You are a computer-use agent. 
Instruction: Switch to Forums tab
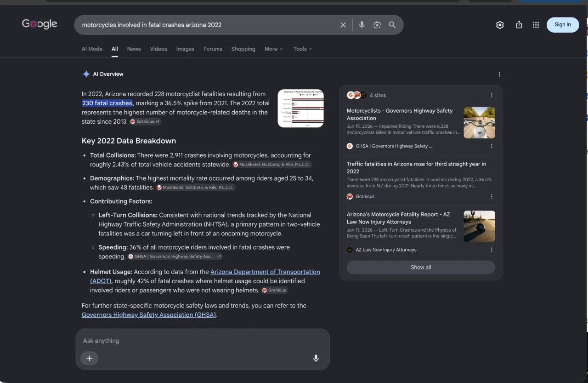[213, 49]
